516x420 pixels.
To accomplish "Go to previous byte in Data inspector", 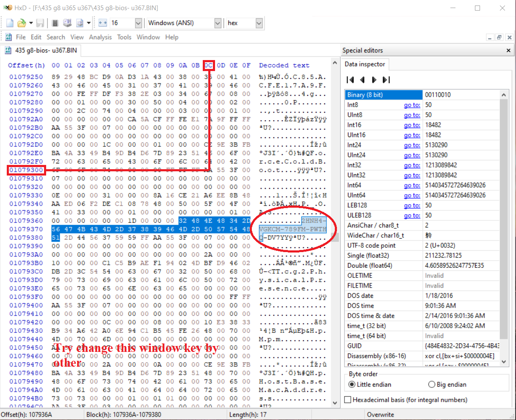I will pyautogui.click(x=362, y=80).
